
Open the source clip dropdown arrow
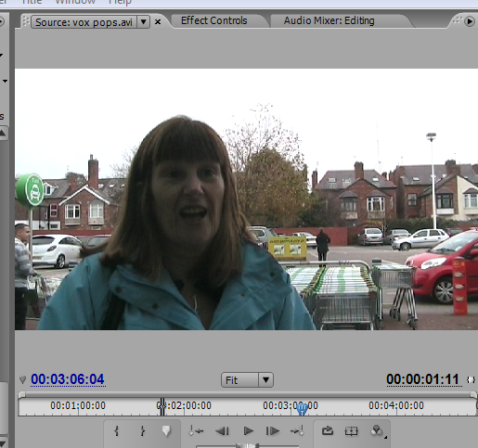coord(144,22)
